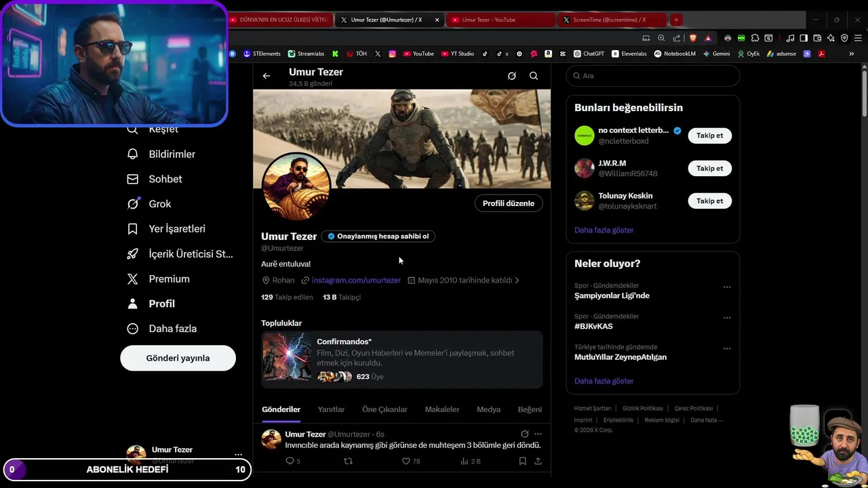The width and height of the screenshot is (868, 488).
Task: Open Yer İşaretleri bookmarks page
Action: pyautogui.click(x=166, y=229)
